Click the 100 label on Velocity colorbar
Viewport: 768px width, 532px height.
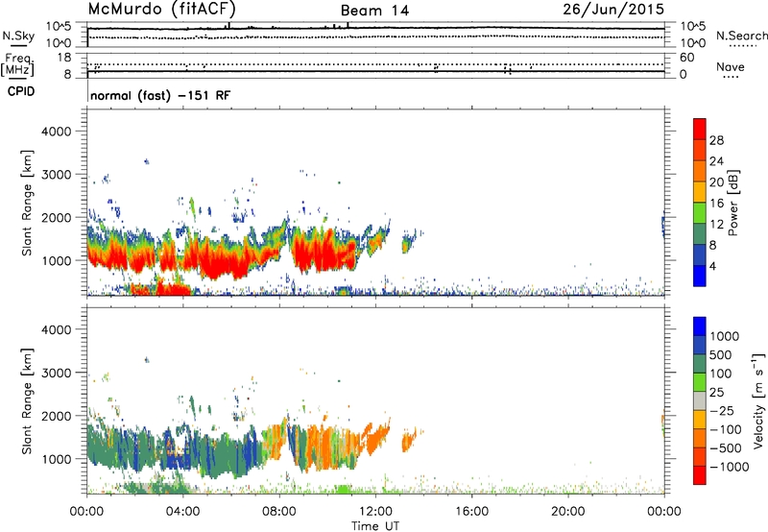(721, 374)
